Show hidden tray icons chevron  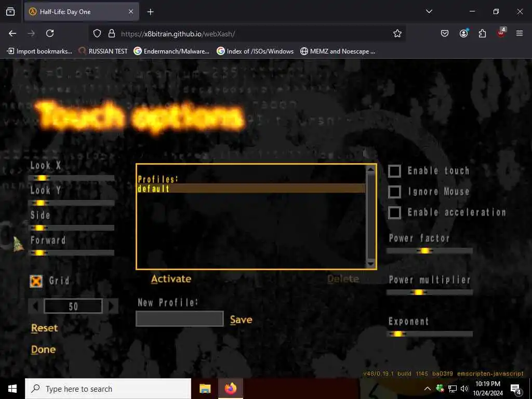pos(428,389)
